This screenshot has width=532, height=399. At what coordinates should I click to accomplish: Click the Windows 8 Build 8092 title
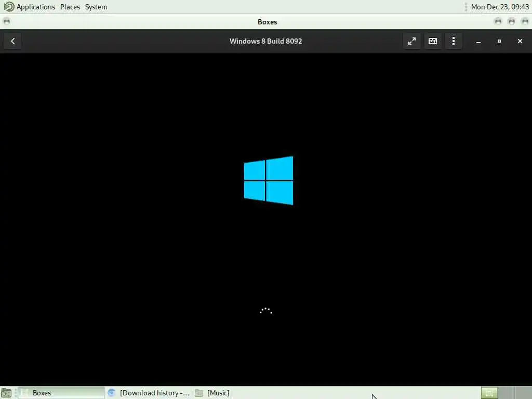pos(265,41)
